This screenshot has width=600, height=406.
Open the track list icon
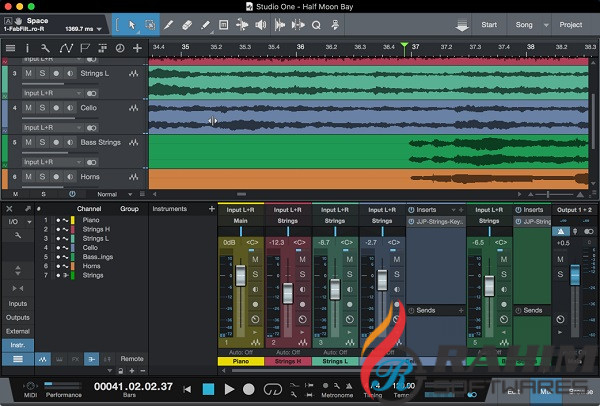(10, 48)
